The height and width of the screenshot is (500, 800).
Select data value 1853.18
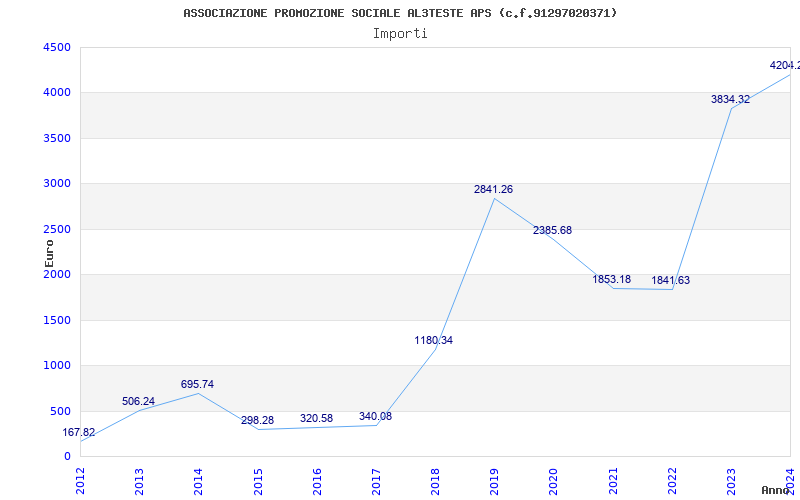click(612, 279)
